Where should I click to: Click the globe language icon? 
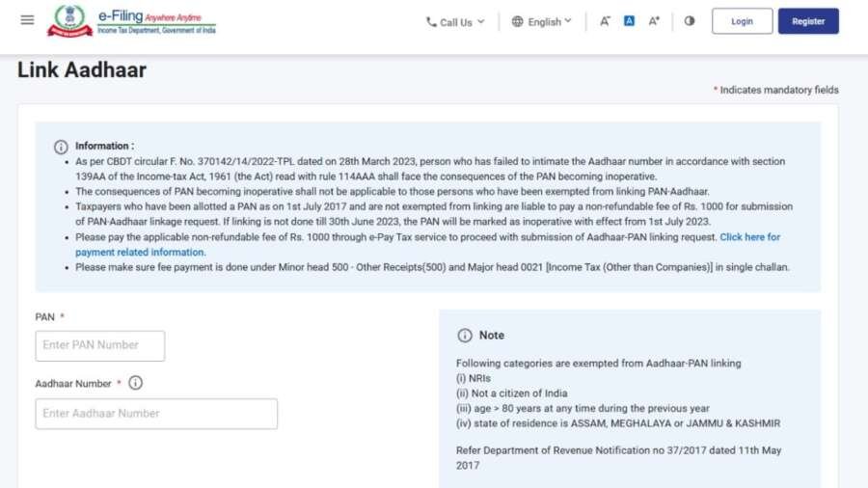517,21
